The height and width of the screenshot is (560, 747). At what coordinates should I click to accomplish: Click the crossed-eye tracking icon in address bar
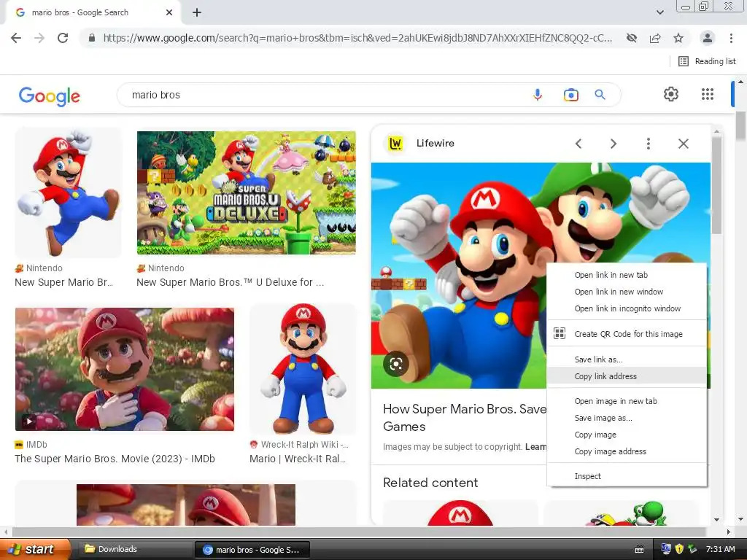click(x=632, y=38)
